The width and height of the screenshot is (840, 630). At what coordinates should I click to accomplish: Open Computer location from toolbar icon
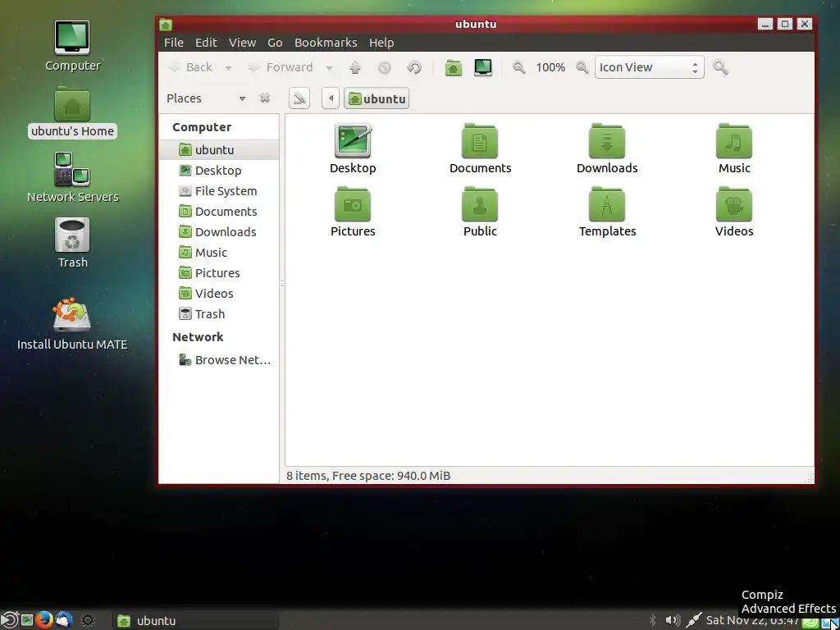(x=482, y=67)
